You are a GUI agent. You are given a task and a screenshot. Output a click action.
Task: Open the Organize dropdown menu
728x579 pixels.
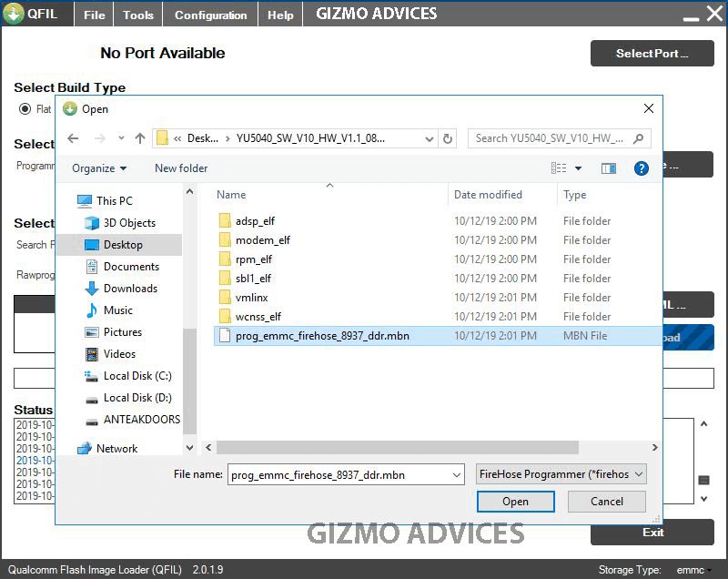(99, 168)
